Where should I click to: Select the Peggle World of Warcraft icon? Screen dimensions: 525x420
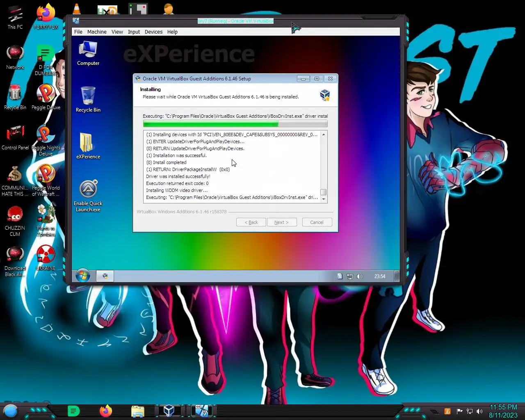tap(46, 180)
